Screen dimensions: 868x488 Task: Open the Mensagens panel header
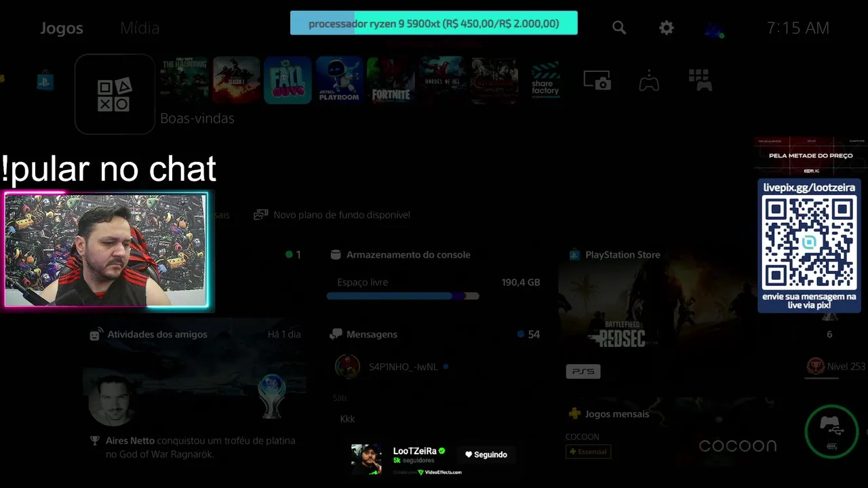pyautogui.click(x=363, y=334)
